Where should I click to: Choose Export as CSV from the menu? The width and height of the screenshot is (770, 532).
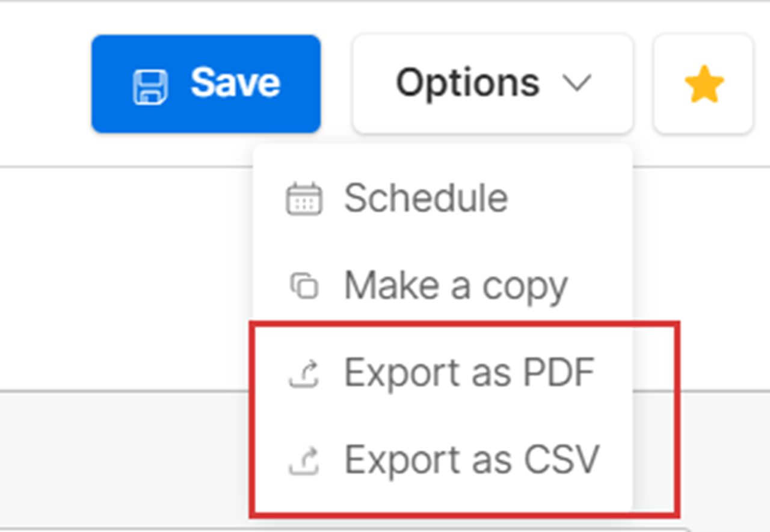tap(443, 460)
